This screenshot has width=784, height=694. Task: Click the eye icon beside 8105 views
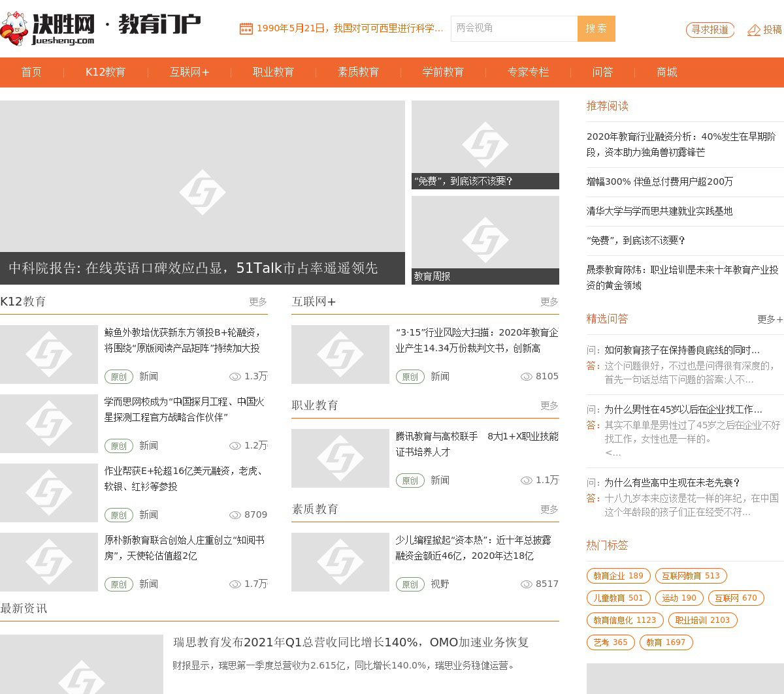click(x=526, y=377)
